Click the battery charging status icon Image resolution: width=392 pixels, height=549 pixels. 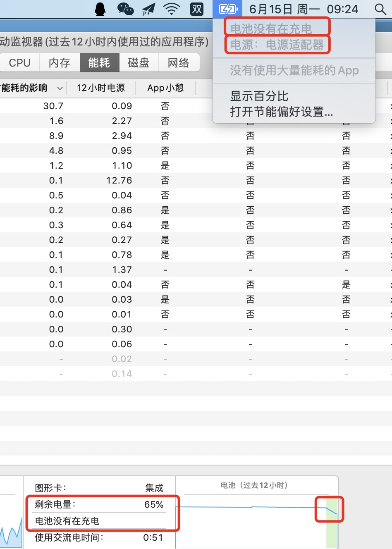coord(227,9)
